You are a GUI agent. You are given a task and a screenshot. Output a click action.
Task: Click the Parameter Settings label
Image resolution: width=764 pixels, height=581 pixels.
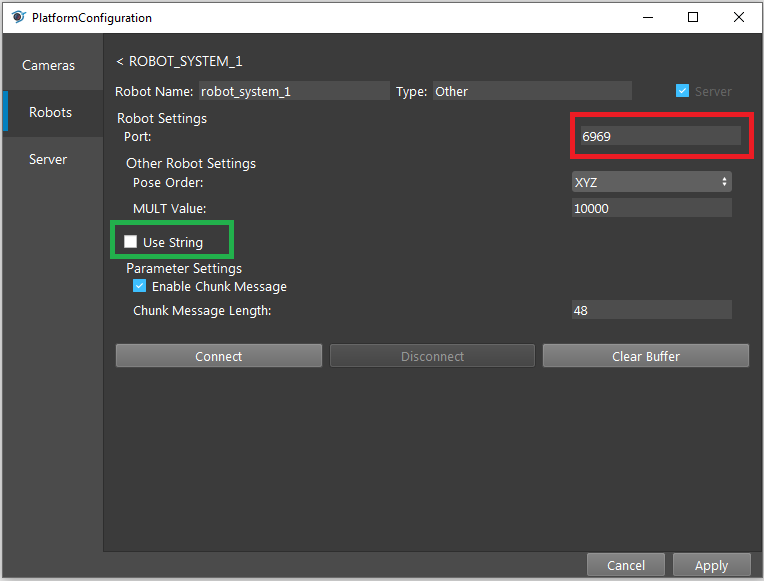tap(184, 269)
